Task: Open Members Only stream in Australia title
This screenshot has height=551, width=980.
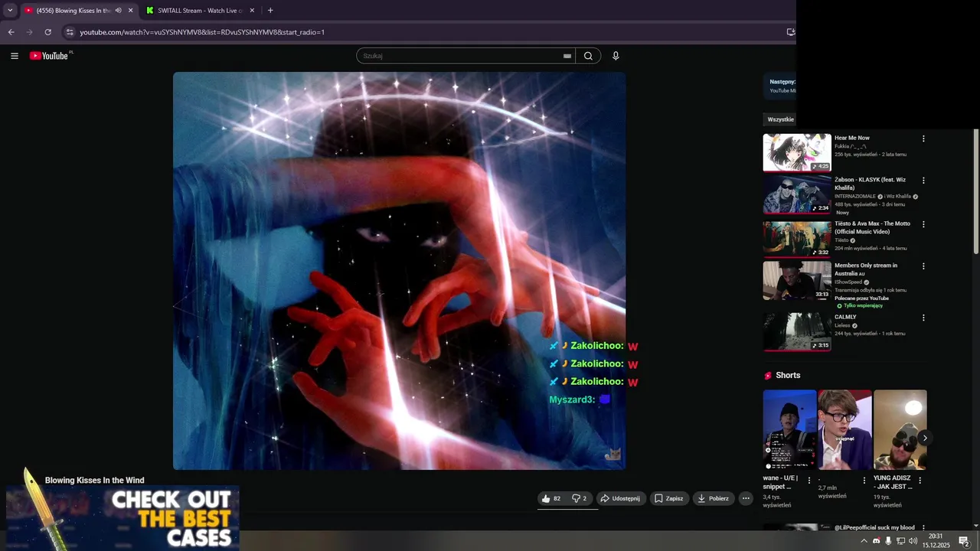Action: [x=866, y=269]
